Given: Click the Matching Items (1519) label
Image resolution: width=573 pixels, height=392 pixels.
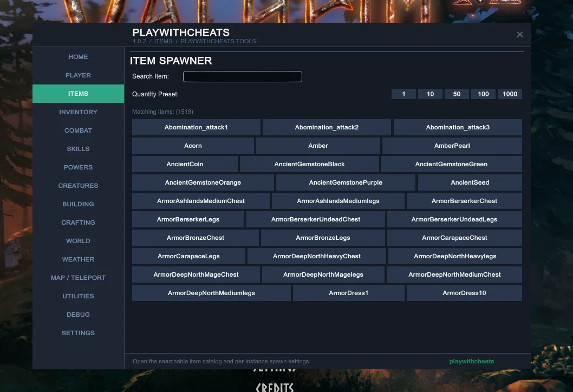Looking at the screenshot, I should pyautogui.click(x=162, y=112).
